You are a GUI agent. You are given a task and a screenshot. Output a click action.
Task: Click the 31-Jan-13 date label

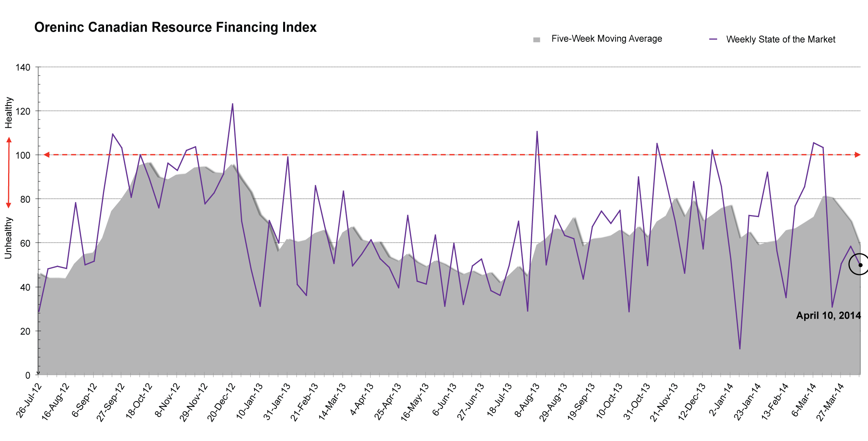pyautogui.click(x=277, y=401)
